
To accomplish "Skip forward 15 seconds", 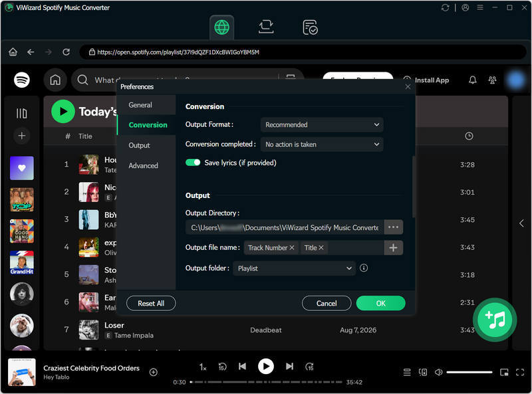I will 309,367.
